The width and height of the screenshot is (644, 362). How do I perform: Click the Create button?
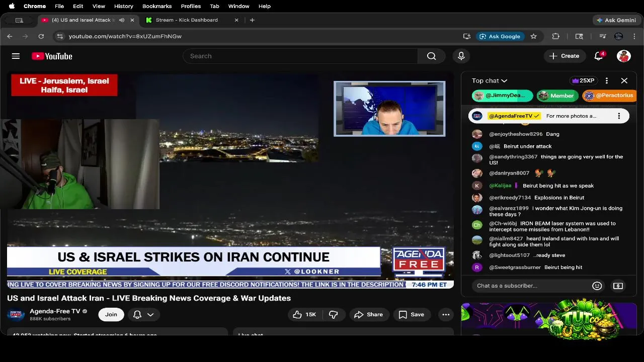point(565,56)
